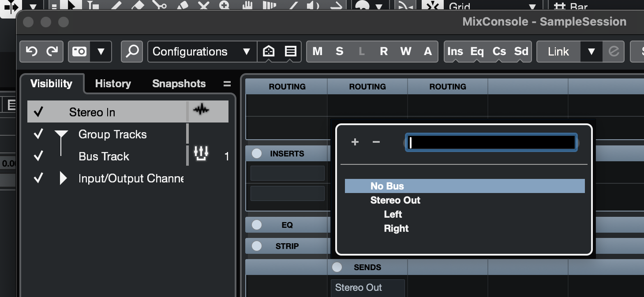Click the camera snapshot icon
The width and height of the screenshot is (644, 297).
click(x=80, y=52)
